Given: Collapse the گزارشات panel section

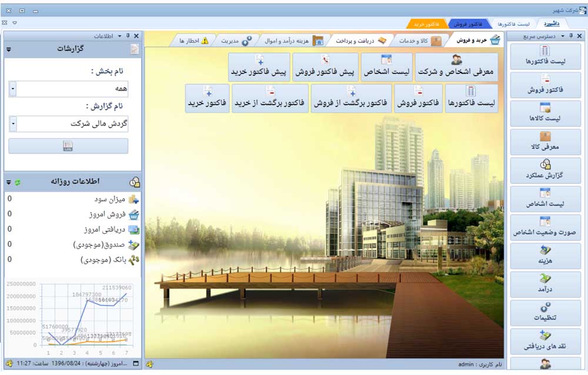Looking at the screenshot, I should pyautogui.click(x=9, y=49).
